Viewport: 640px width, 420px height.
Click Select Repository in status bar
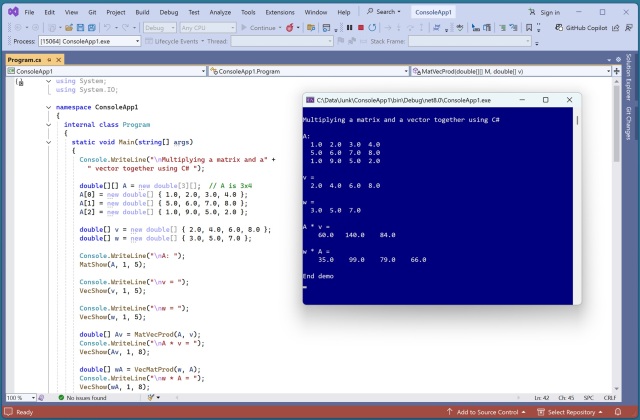[570, 412]
